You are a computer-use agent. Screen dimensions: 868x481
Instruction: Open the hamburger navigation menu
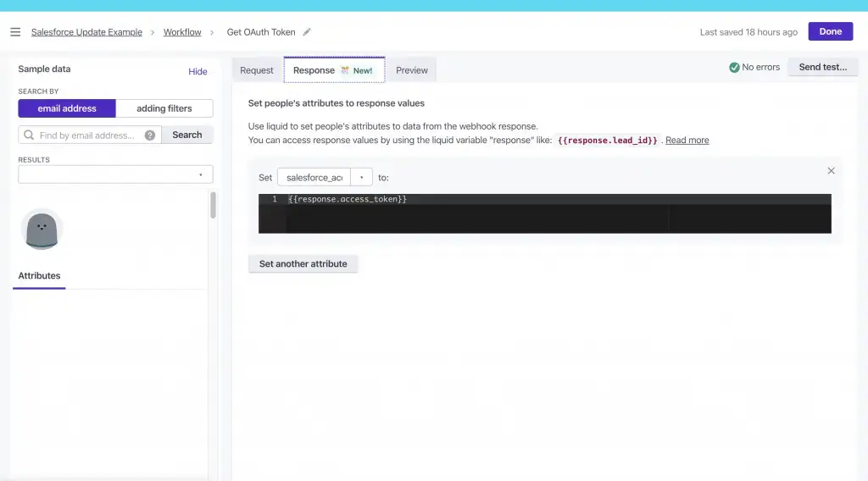tap(15, 32)
